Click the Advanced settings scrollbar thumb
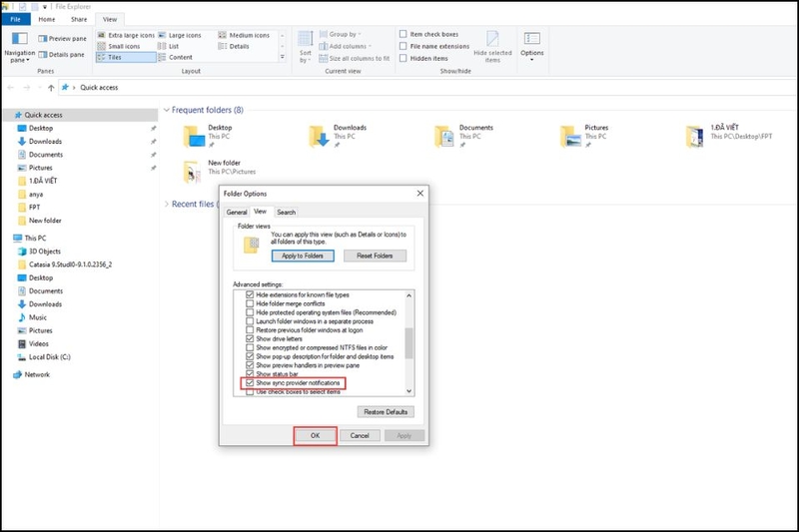The image size is (799, 532). (408, 343)
